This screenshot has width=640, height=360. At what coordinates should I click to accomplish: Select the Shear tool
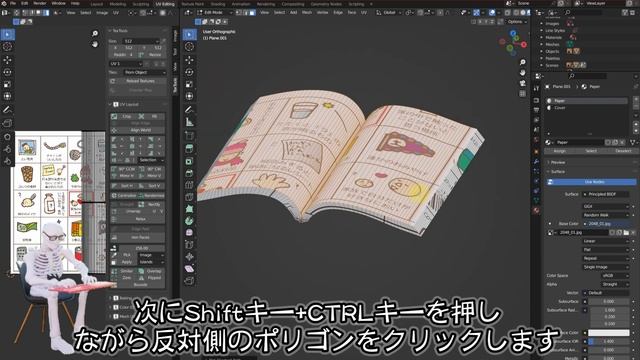(189, 269)
